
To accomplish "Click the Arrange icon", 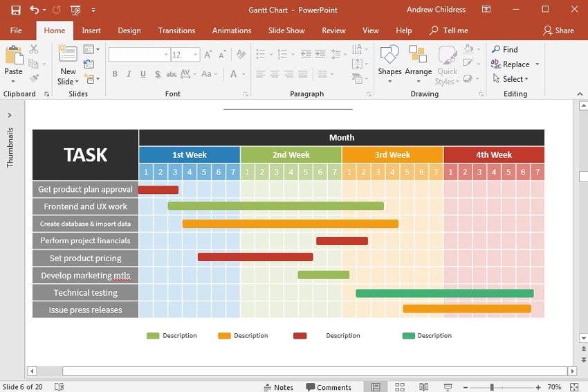I will click(418, 58).
